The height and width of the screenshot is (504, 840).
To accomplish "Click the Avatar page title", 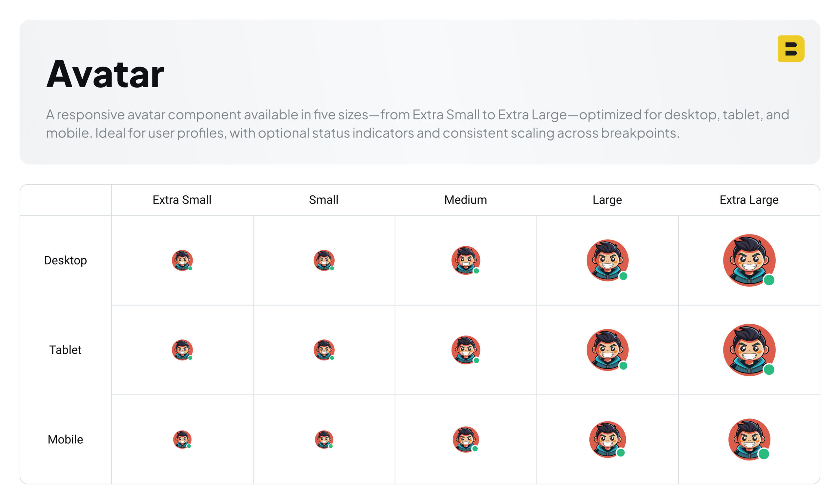I will click(105, 74).
